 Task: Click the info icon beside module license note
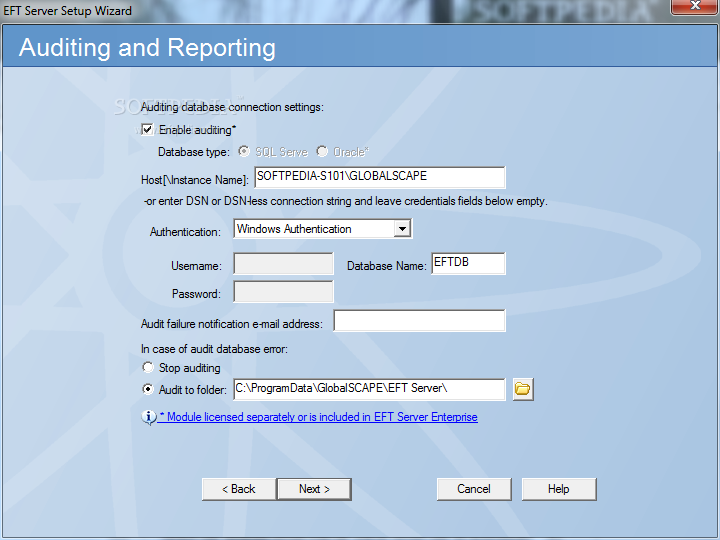pyautogui.click(x=148, y=417)
